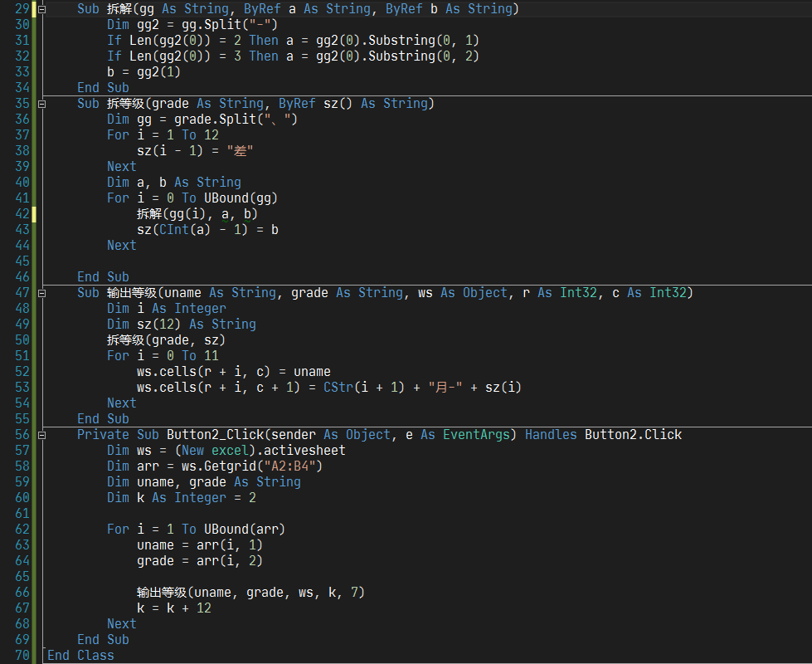This screenshot has height=664, width=812.
Task: Click 'Dim gg2 = gg.Split("-")' line
Action: tap(192, 25)
